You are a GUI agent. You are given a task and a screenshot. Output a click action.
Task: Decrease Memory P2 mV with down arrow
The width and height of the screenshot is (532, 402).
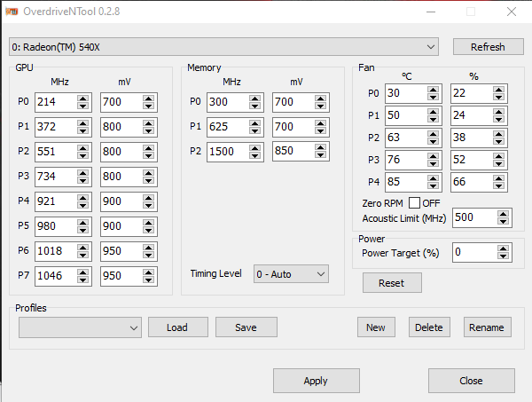coord(320,154)
